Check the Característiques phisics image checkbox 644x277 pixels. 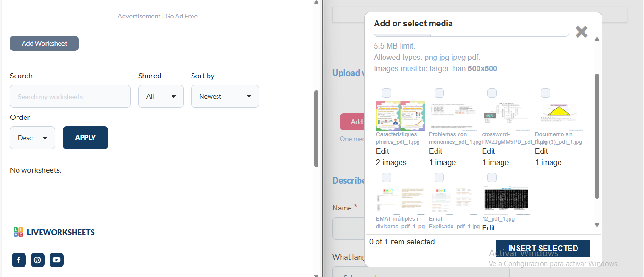(386, 93)
